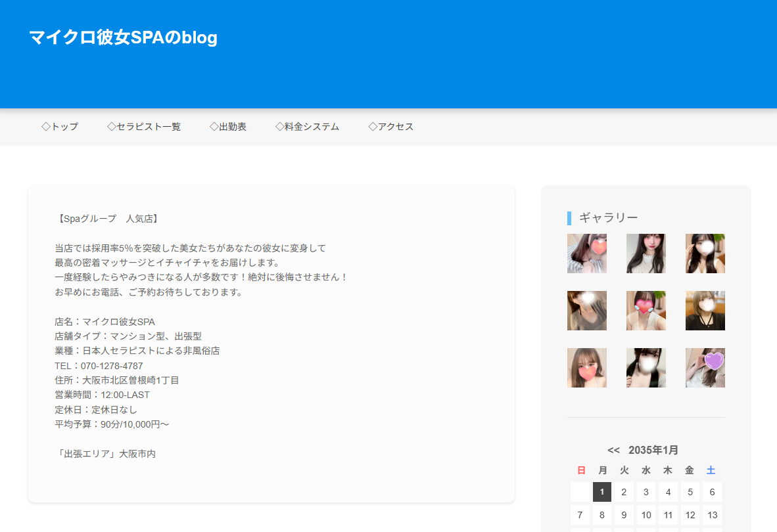Click the ギャラリー sidebar heading

(x=609, y=217)
